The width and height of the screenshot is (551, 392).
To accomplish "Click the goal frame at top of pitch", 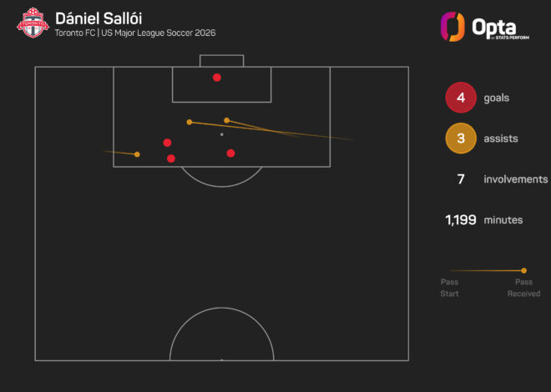I will [222, 61].
